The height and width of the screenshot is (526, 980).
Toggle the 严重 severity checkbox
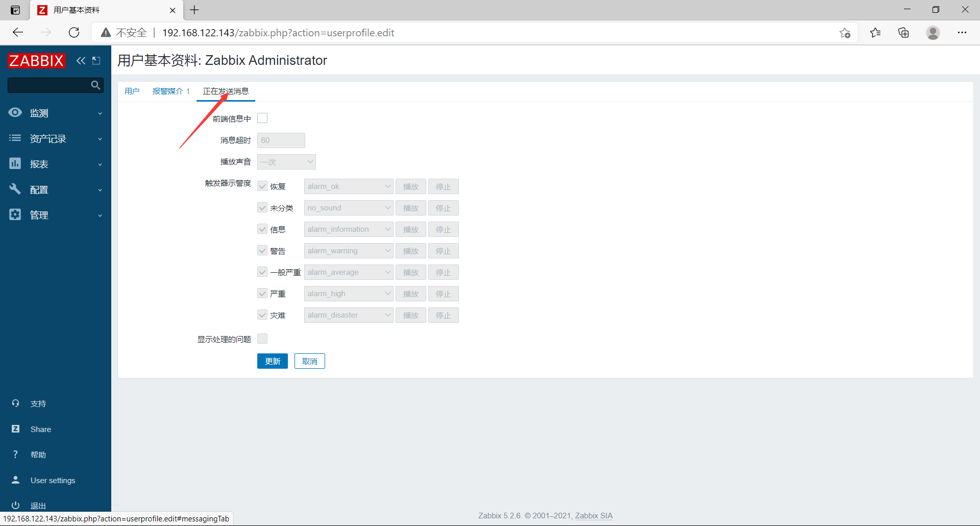point(262,294)
